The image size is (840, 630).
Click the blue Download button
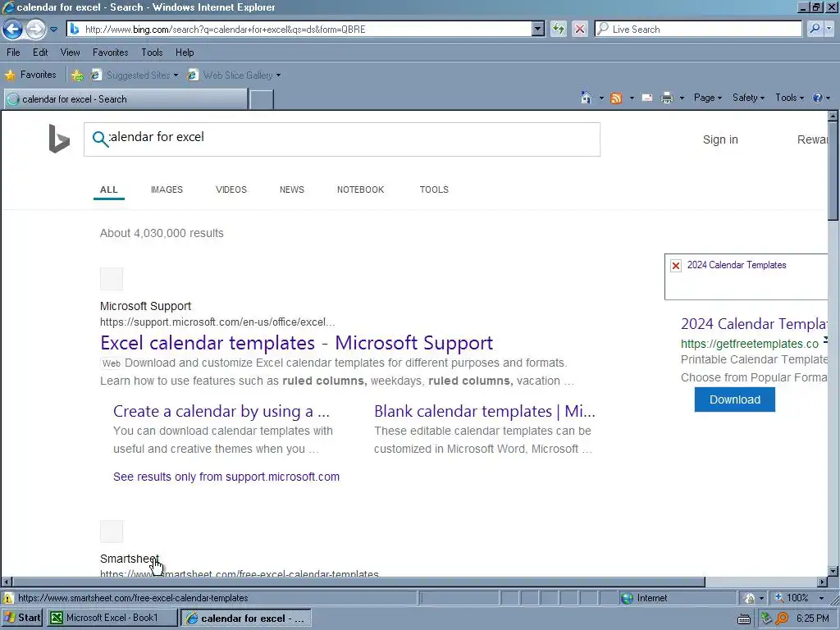(734, 399)
